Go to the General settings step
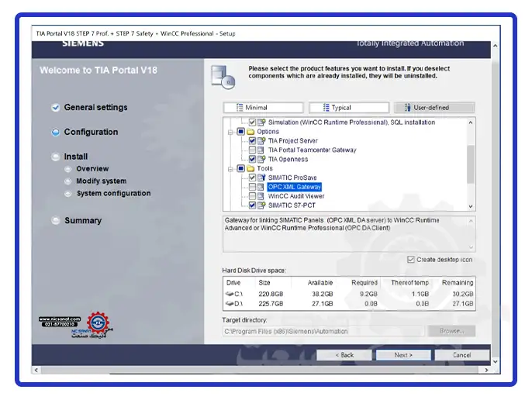Image resolution: width=532 pixels, height=400 pixels. [x=95, y=107]
